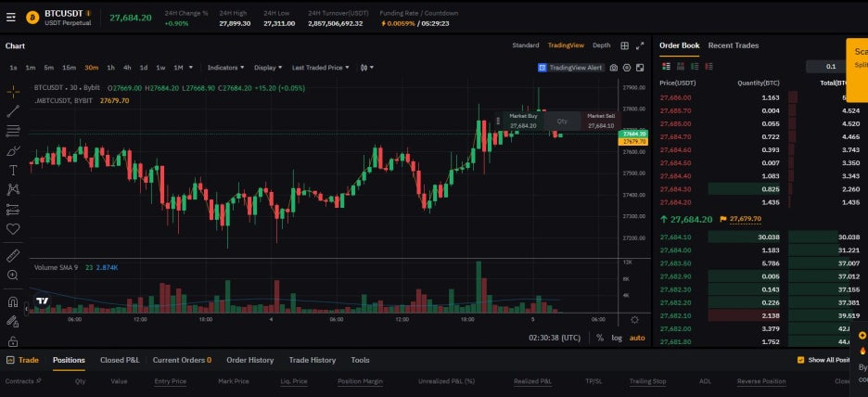This screenshot has height=397, width=868.
Task: Select the 15m timeframe
Action: pyautogui.click(x=69, y=68)
